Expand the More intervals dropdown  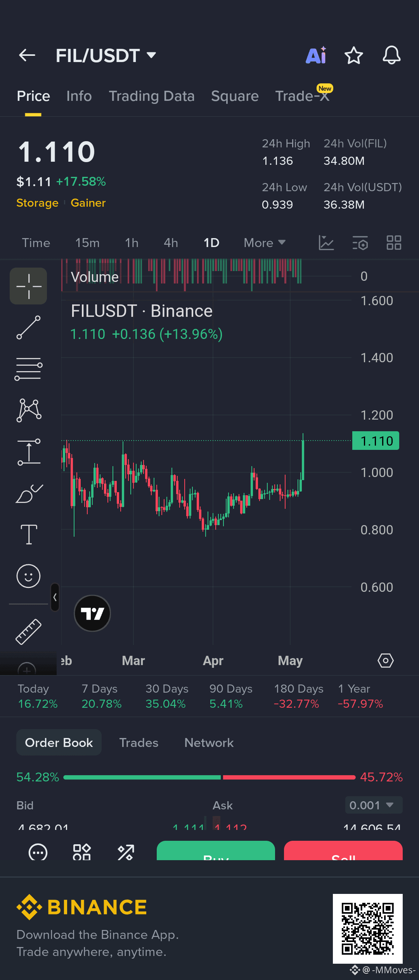point(265,243)
